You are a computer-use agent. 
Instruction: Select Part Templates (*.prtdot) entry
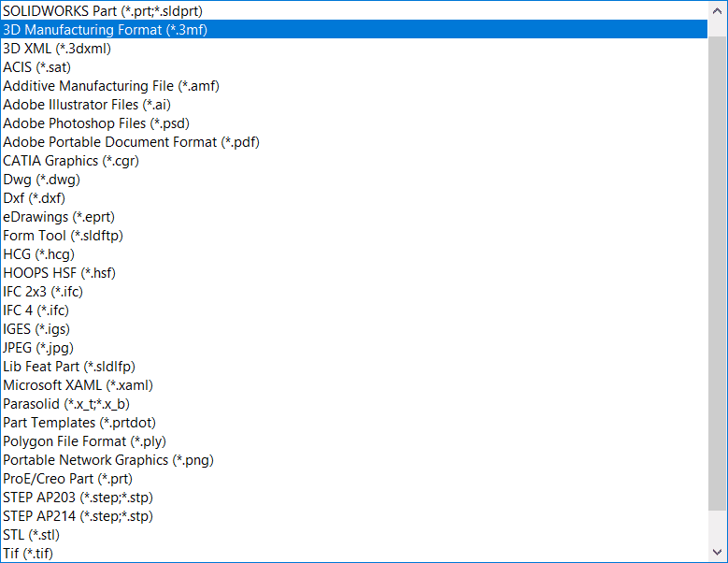tap(354, 423)
